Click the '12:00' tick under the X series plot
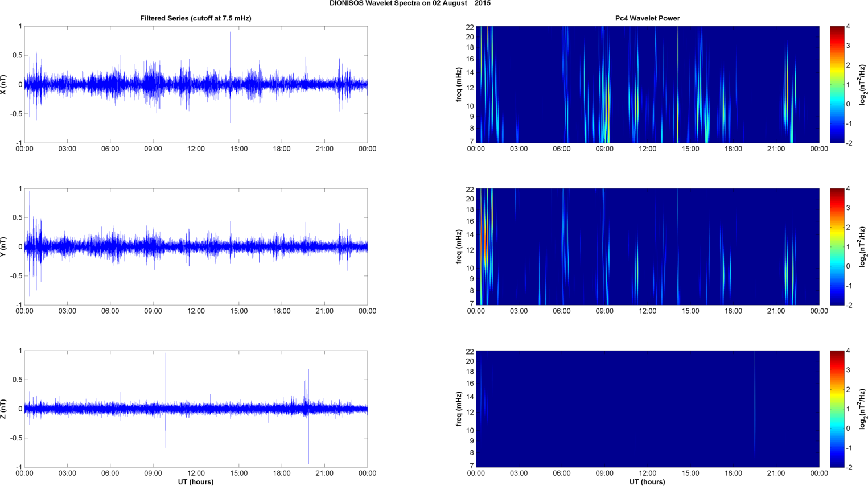This screenshot has height=486, width=868. pyautogui.click(x=196, y=149)
